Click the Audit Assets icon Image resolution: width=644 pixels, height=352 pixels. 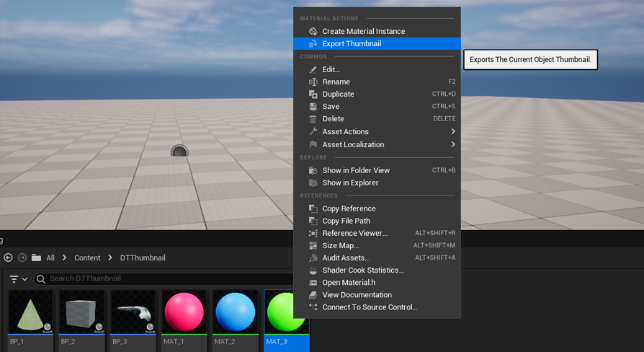coord(313,258)
